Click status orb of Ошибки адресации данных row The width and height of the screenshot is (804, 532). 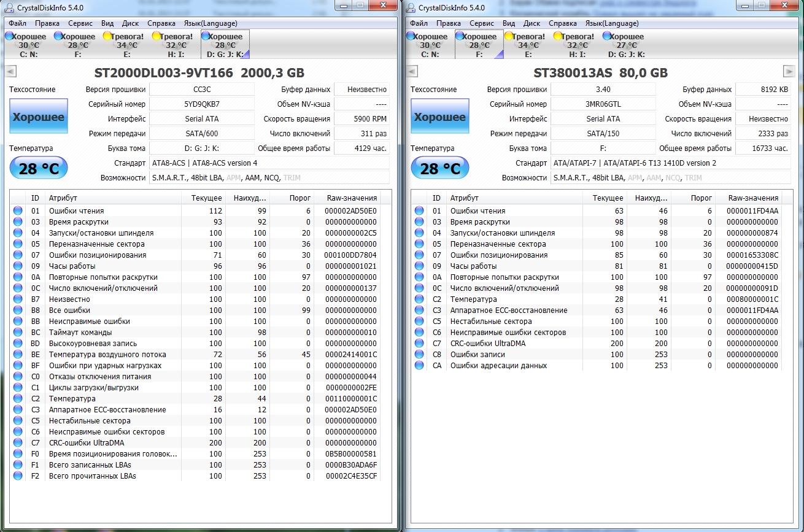pos(419,366)
